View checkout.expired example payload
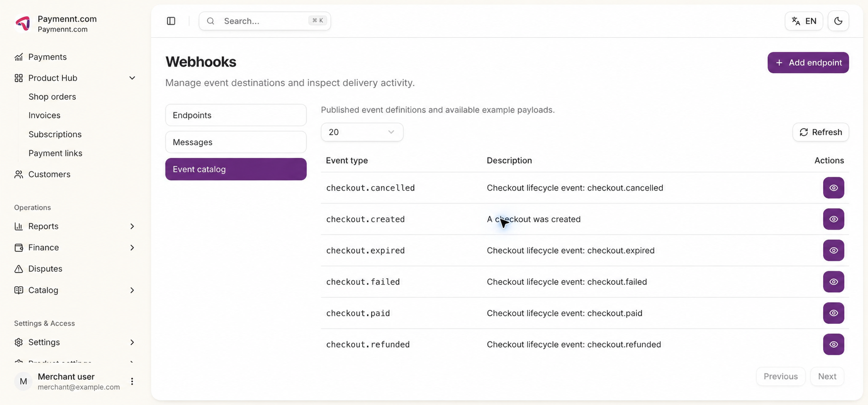The image size is (868, 405). (833, 250)
